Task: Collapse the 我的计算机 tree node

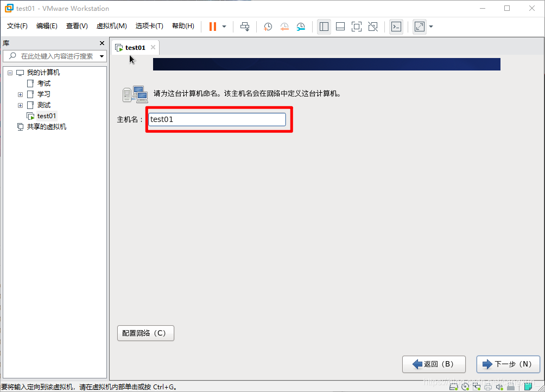Action: pos(10,73)
